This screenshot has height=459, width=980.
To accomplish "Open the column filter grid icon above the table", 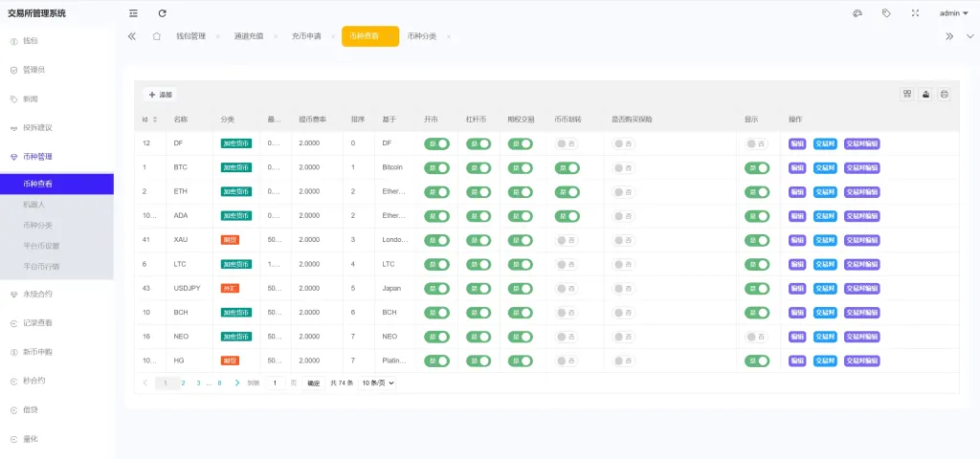I will tap(907, 95).
